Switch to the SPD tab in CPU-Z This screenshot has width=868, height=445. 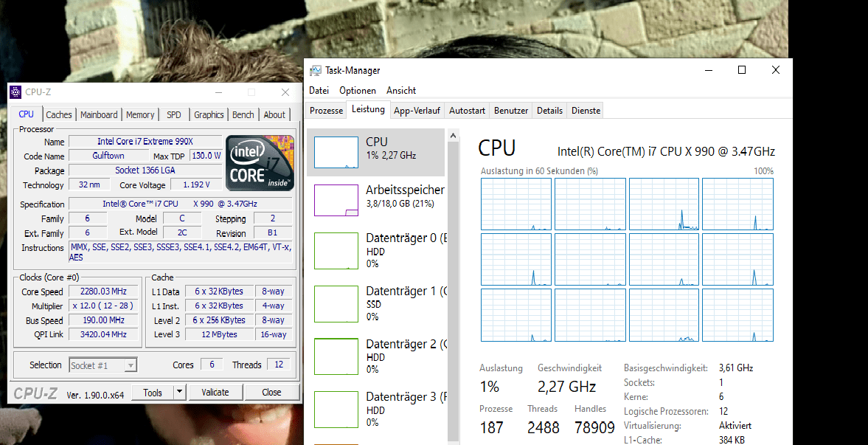[173, 114]
